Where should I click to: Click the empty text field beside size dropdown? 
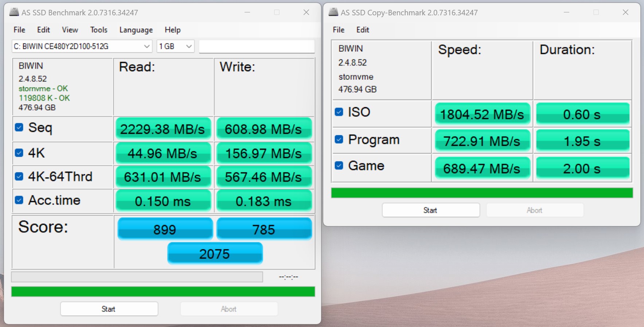click(257, 46)
